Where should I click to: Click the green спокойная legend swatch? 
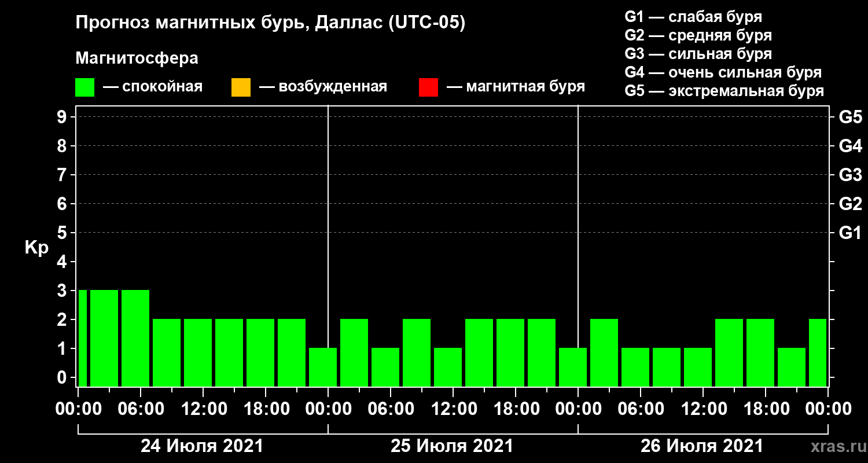84,87
